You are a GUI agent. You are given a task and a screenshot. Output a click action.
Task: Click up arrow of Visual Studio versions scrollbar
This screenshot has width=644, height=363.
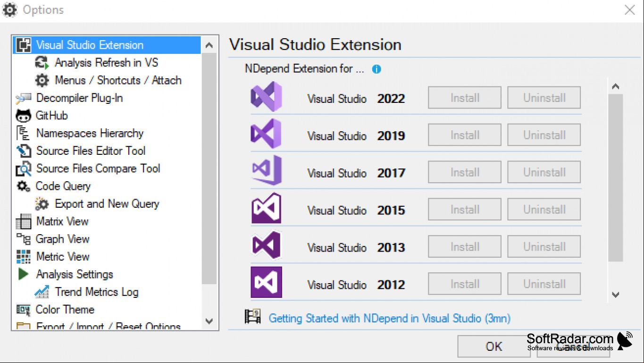[615, 86]
